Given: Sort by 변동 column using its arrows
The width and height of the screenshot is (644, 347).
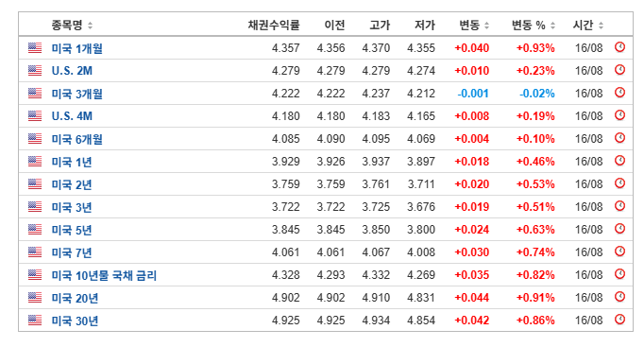Looking at the screenshot, I should 486,26.
